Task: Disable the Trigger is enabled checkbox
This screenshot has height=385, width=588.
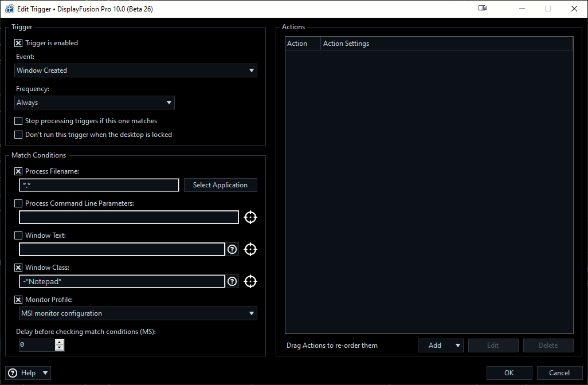Action: pos(18,43)
